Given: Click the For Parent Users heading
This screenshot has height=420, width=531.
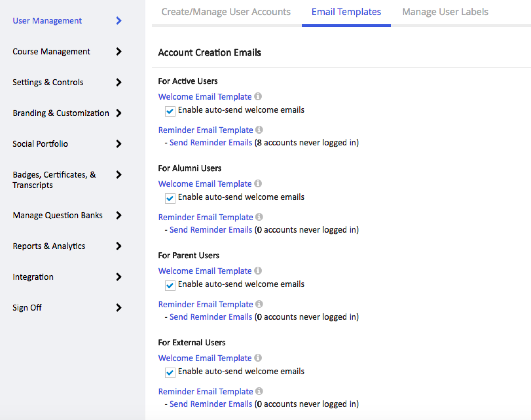Looking at the screenshot, I should coord(189,255).
